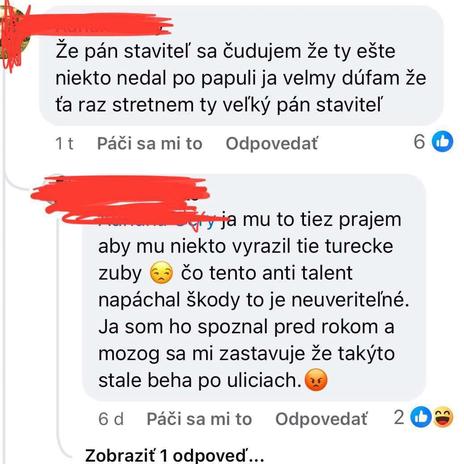Open the "1 t" timestamp of first comment
Viewport: 464px width, 464px height.
coord(64,144)
